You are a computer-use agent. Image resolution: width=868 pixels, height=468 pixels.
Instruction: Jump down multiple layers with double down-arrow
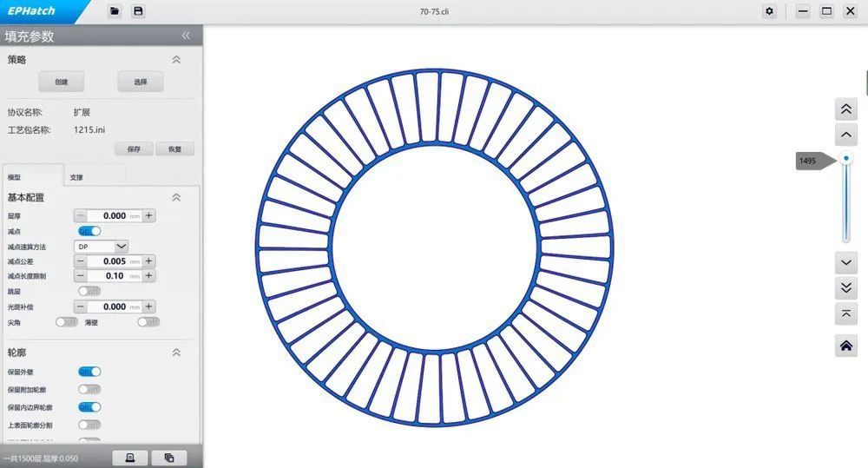tap(845, 287)
